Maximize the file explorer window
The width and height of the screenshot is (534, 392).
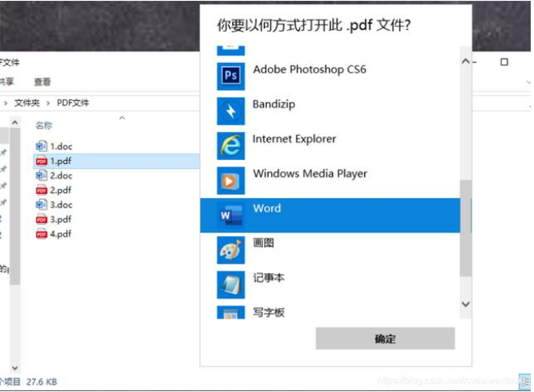pos(504,62)
